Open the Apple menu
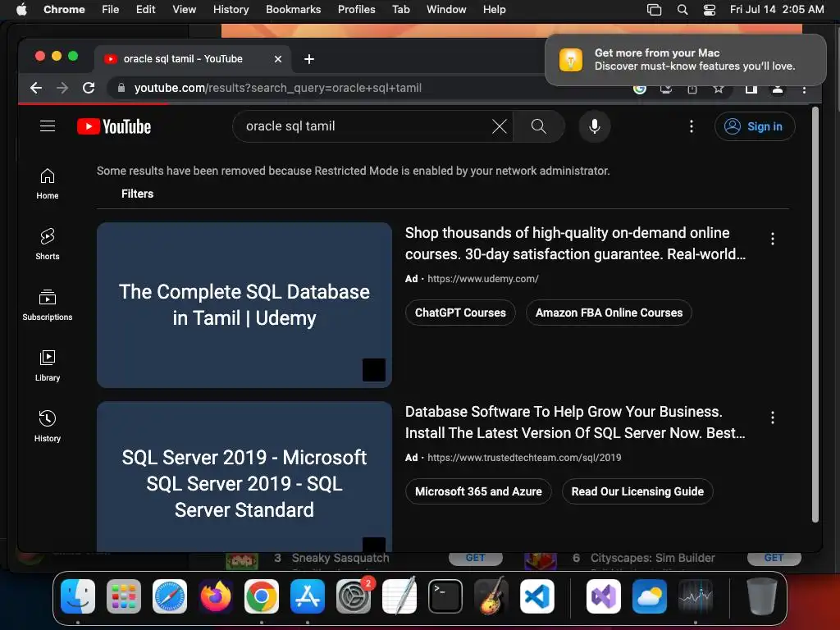Screen dimensions: 840x630 pos(21,10)
